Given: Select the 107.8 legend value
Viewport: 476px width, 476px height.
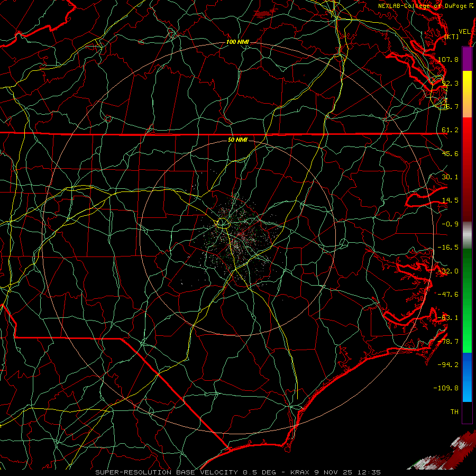Looking at the screenshot, I should coord(448,59).
